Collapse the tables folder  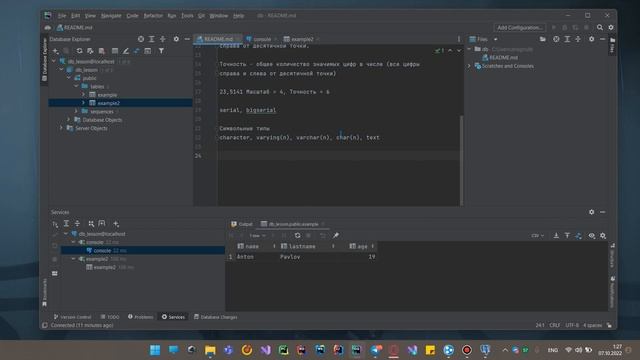point(76,87)
